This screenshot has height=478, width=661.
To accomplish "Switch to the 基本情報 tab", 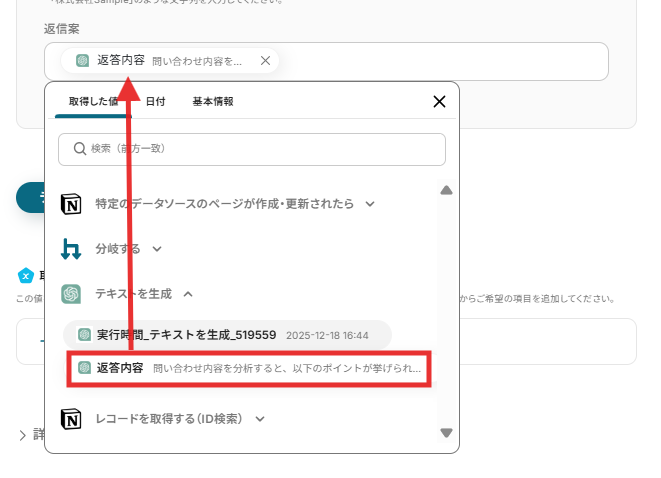I will tap(213, 102).
